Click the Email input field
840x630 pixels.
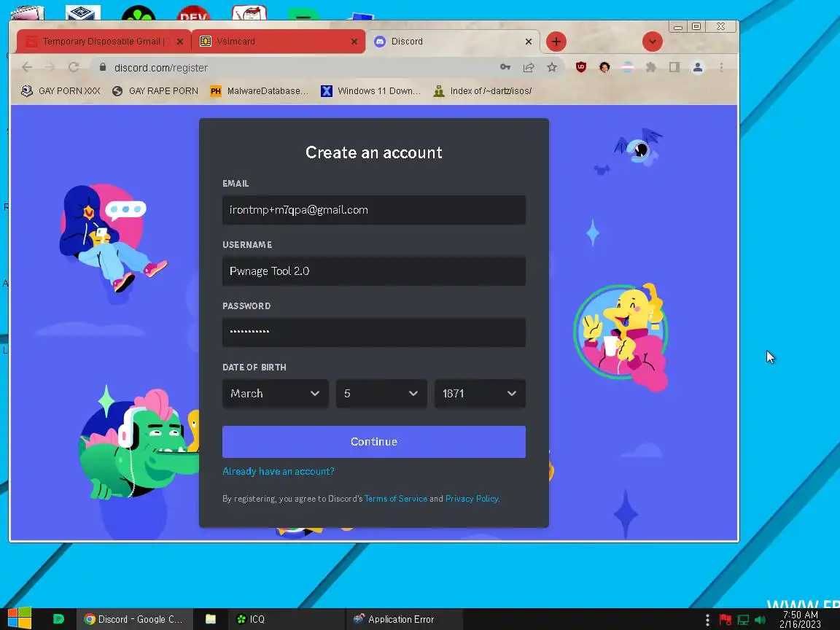click(374, 210)
